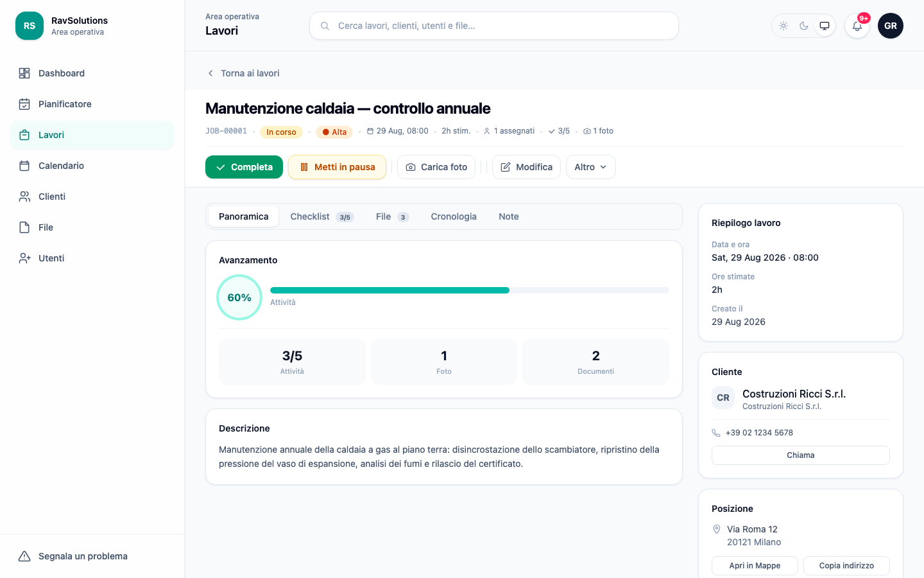Open the File tab with 3 badge
Image resolution: width=924 pixels, height=578 pixels.
(x=393, y=216)
